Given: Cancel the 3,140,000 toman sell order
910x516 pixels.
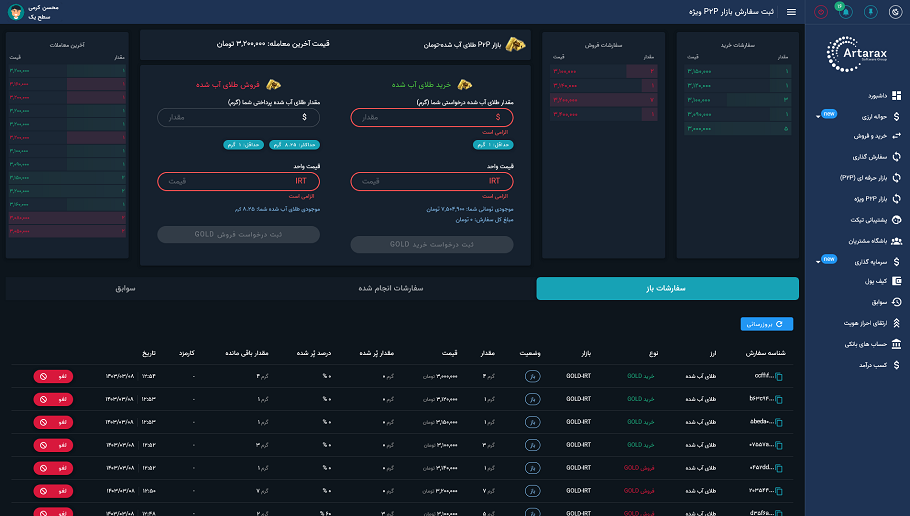Looking at the screenshot, I should pyautogui.click(x=53, y=468).
